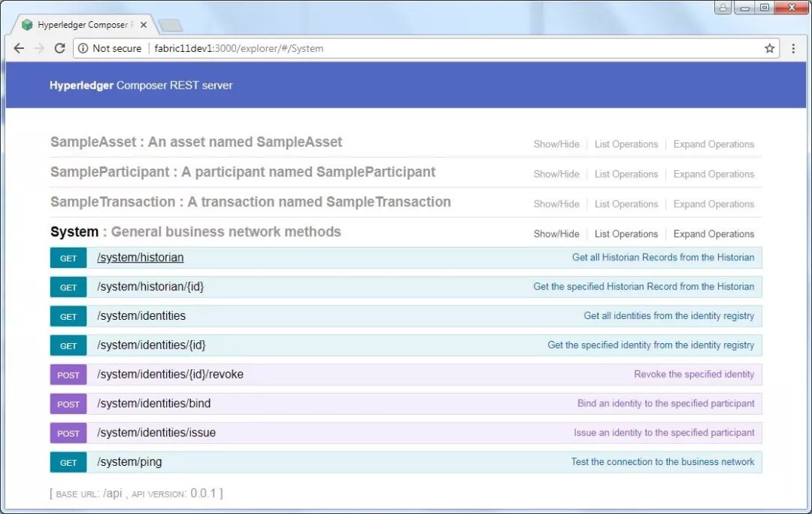Click the GET badge for /system/historian

68,258
